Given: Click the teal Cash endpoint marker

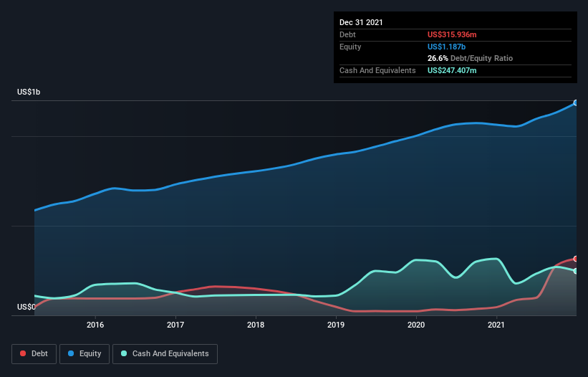Looking at the screenshot, I should click(x=576, y=271).
